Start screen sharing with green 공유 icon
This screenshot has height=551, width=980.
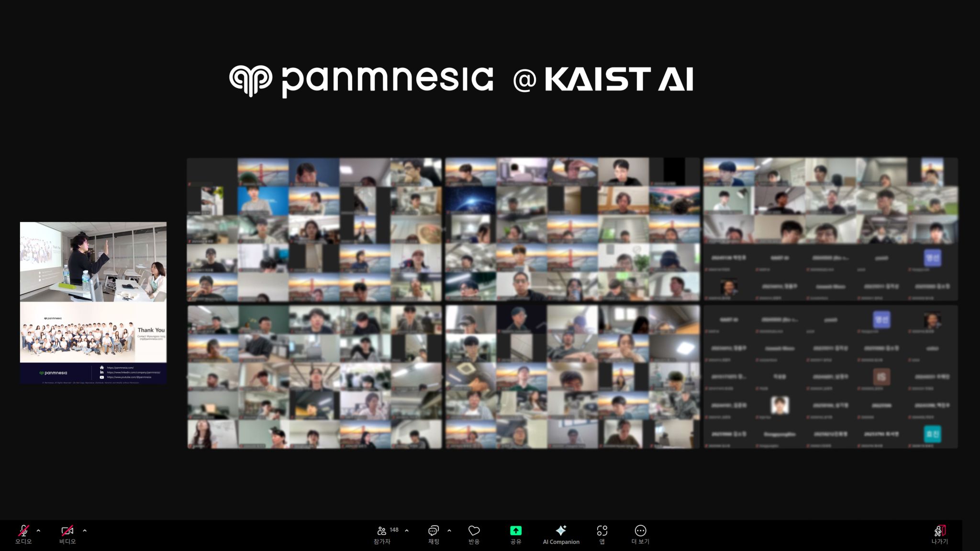point(516,530)
